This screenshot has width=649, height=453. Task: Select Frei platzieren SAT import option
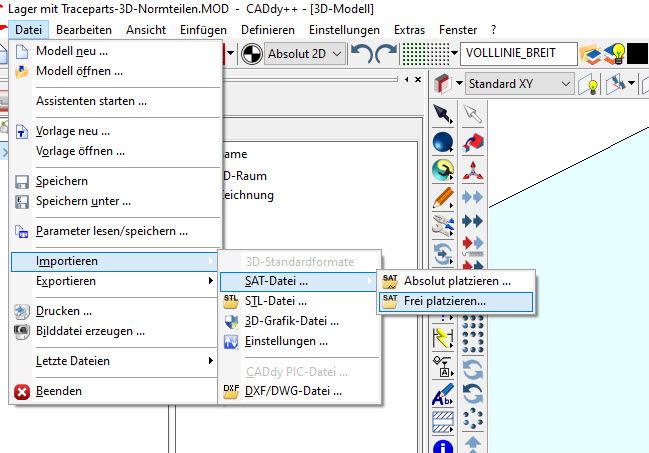coord(456,301)
